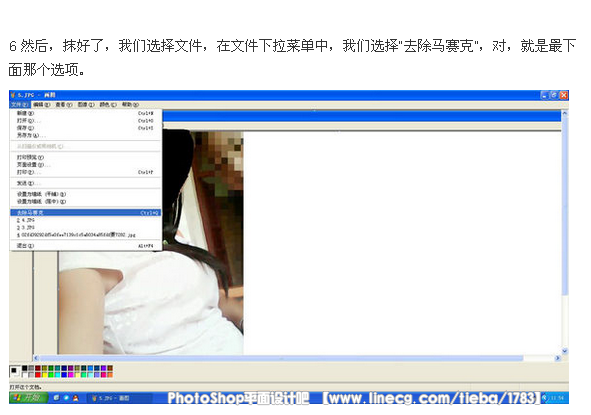Click the blue browser quick launch icon
The width and height of the screenshot is (591, 415).
pyautogui.click(x=66, y=398)
